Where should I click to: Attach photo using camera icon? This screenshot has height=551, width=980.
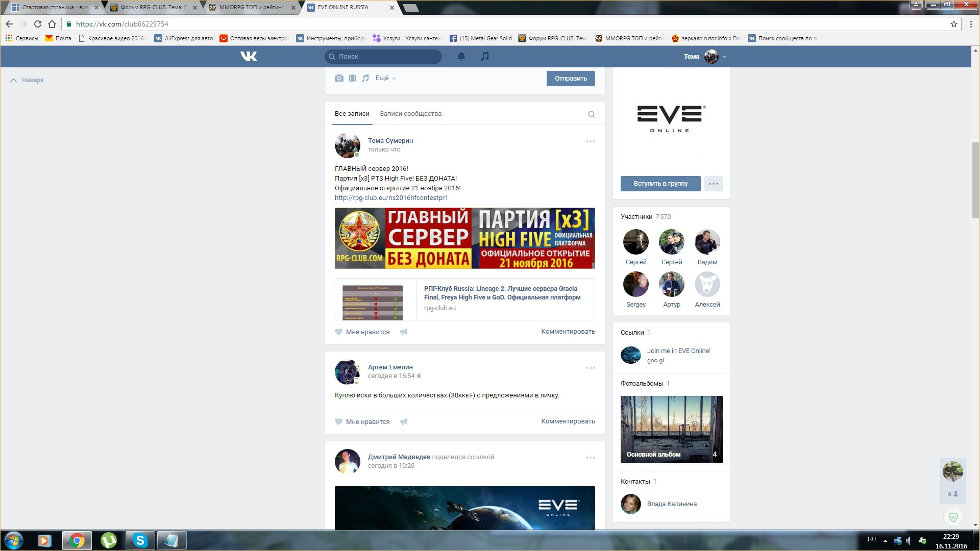coord(339,78)
